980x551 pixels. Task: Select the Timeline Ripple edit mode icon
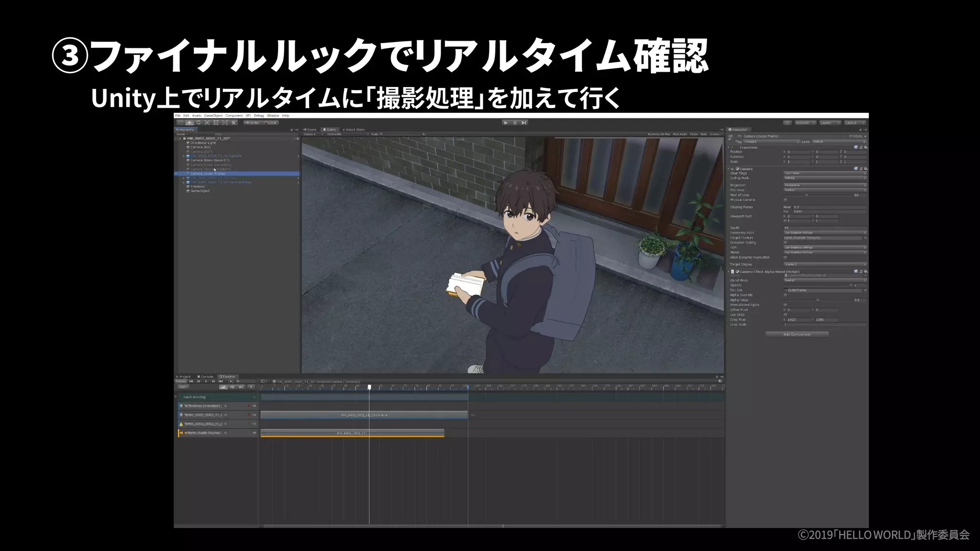pos(232,387)
